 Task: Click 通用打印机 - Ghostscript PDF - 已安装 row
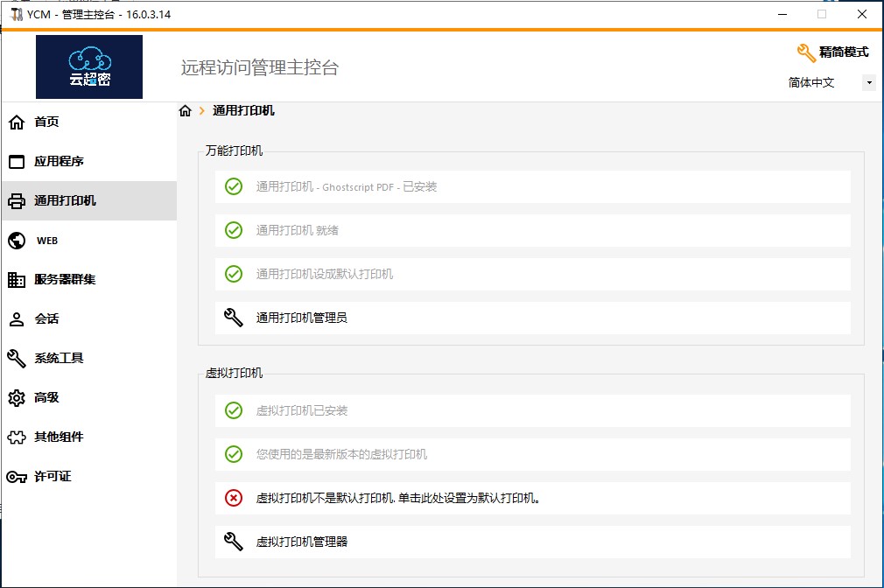tap(533, 186)
